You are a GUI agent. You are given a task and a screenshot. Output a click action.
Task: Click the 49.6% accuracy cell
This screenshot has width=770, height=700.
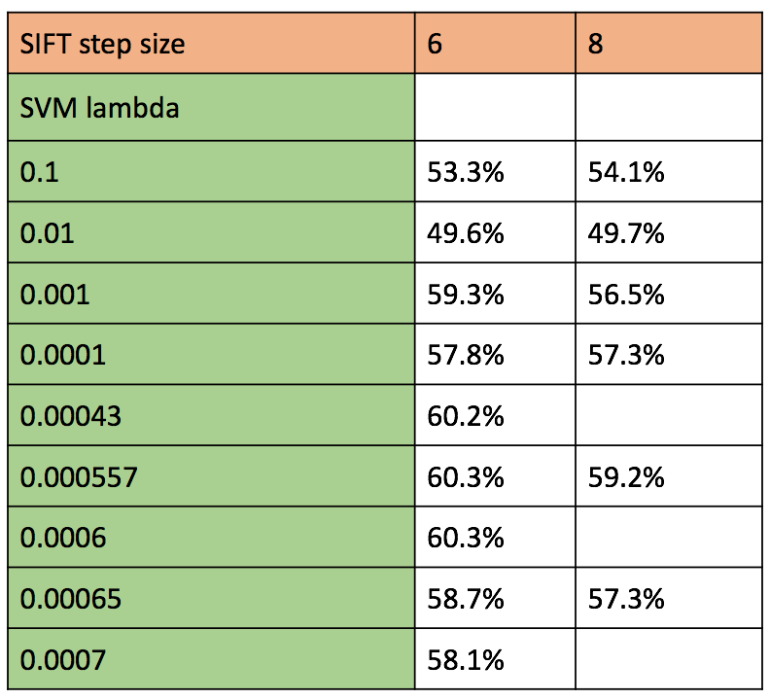pyautogui.click(x=495, y=233)
